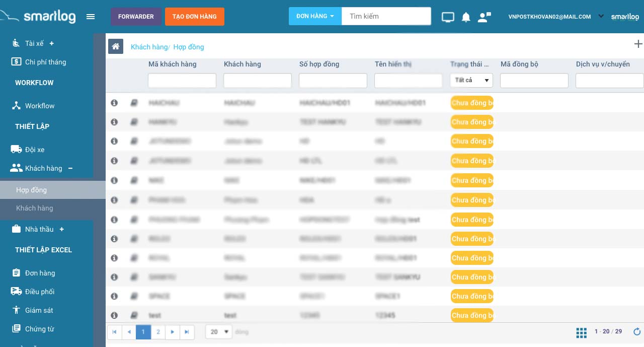Screen dimensions: 644x347
Task: Open the user chat icon
Action: pyautogui.click(x=484, y=17)
